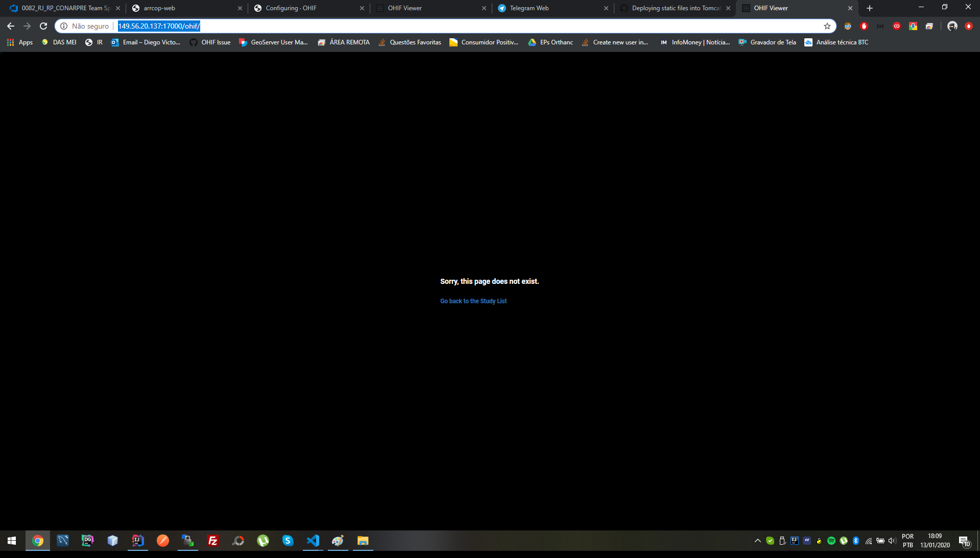Close the arrcop-web tab
980x558 pixels.
click(240, 8)
